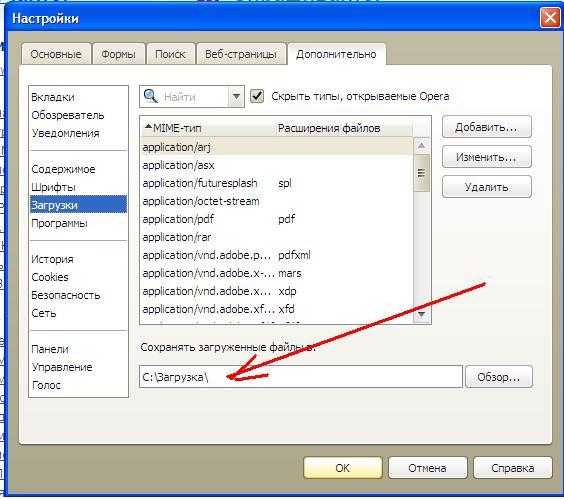
Task: Browse folder with the Обзор... button
Action: point(499,377)
